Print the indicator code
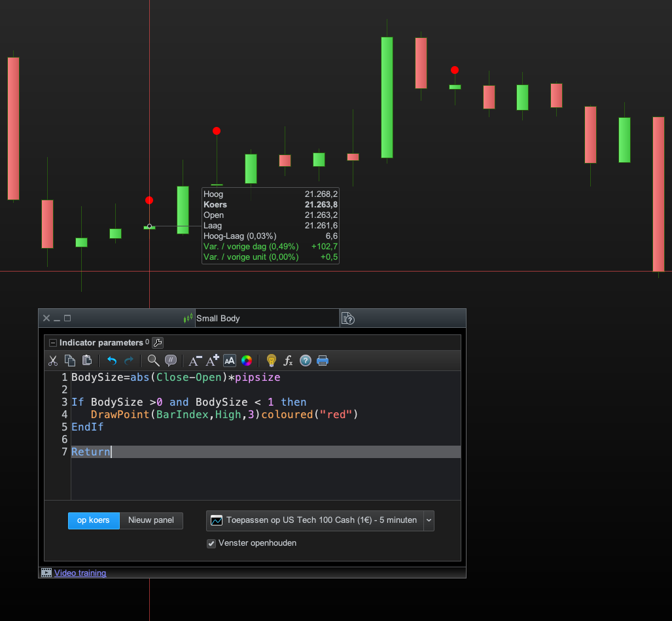672x621 pixels. [x=323, y=361]
